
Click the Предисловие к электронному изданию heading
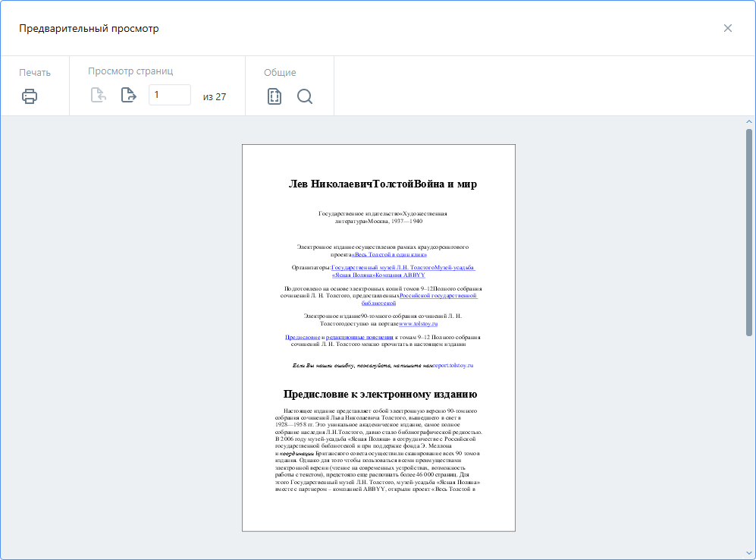coord(380,394)
